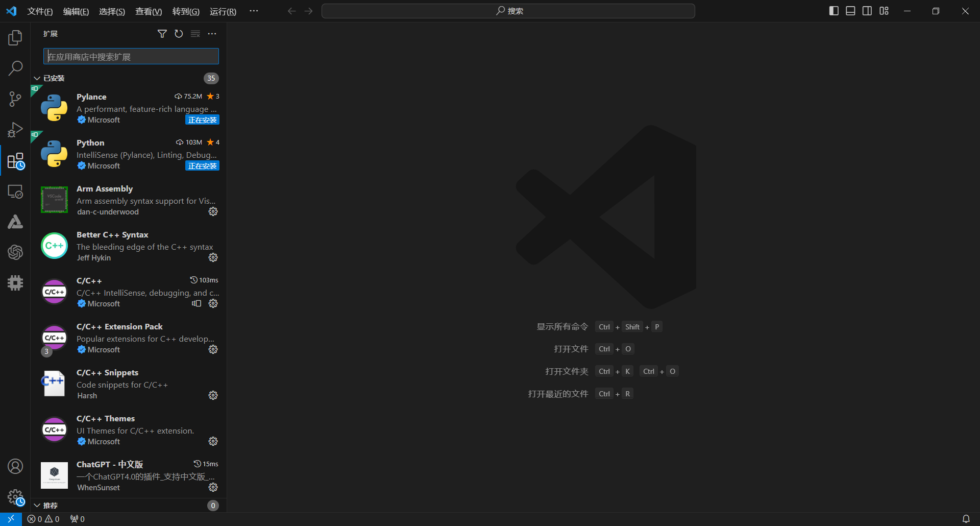Open the remote window button in status bar
Image resolution: width=980 pixels, height=526 pixels.
click(11, 519)
